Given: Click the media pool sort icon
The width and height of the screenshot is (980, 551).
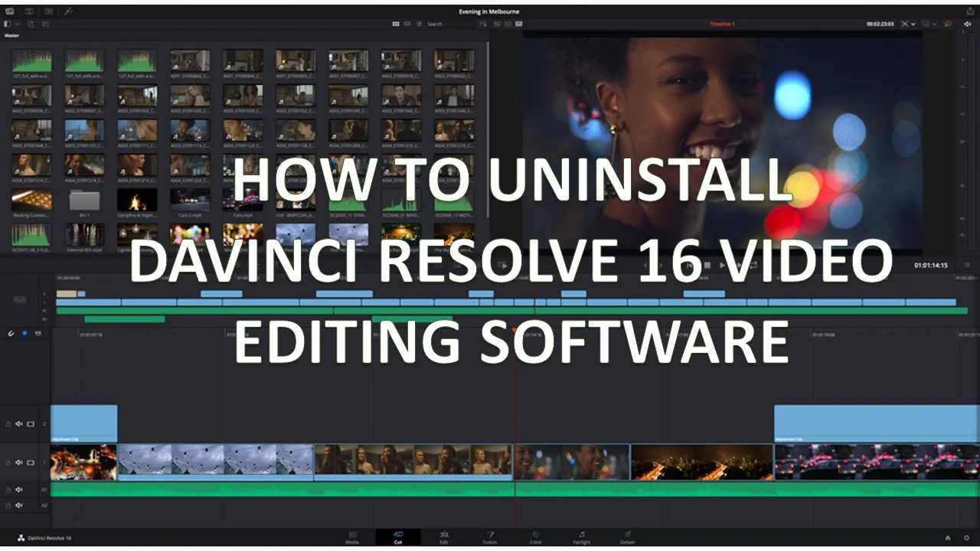Looking at the screenshot, I should pyautogui.click(x=483, y=24).
